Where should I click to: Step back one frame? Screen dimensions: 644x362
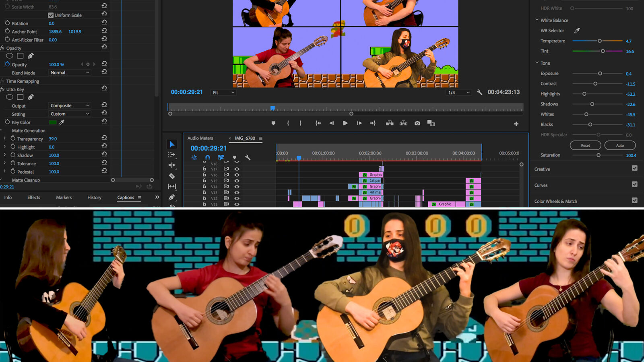point(332,123)
